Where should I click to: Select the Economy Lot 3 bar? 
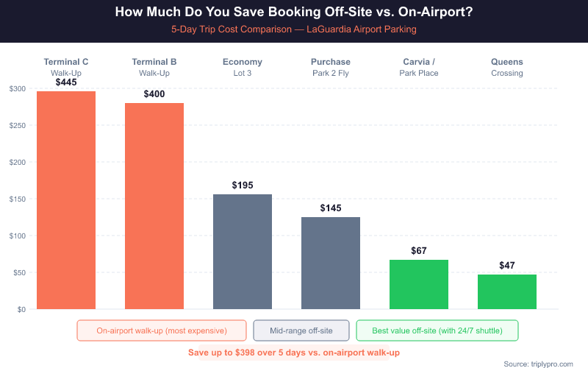pyautogui.click(x=243, y=251)
